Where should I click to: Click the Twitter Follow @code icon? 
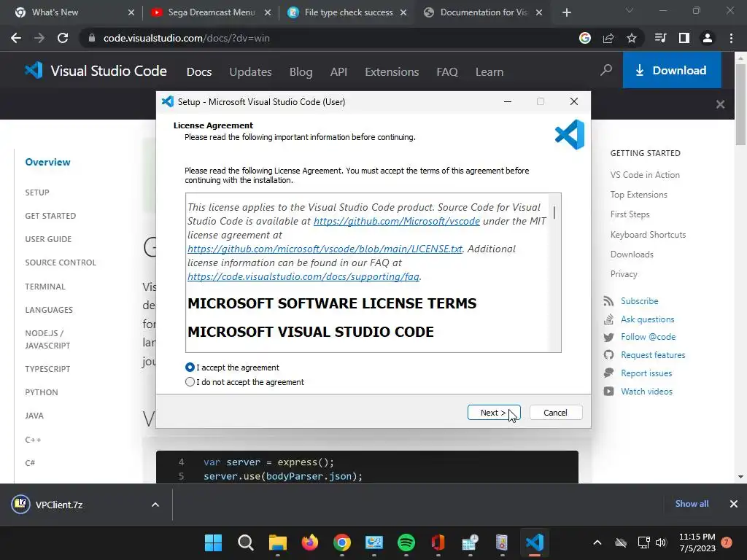click(608, 337)
